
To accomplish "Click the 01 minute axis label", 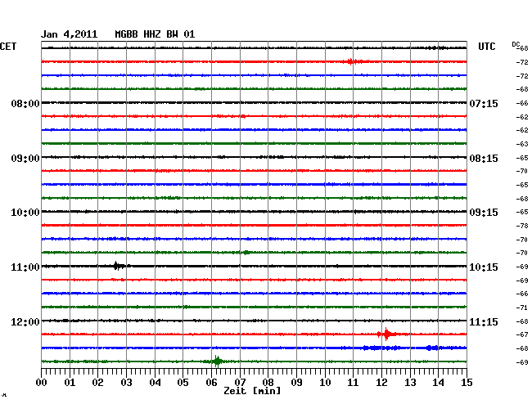I will (x=70, y=383).
